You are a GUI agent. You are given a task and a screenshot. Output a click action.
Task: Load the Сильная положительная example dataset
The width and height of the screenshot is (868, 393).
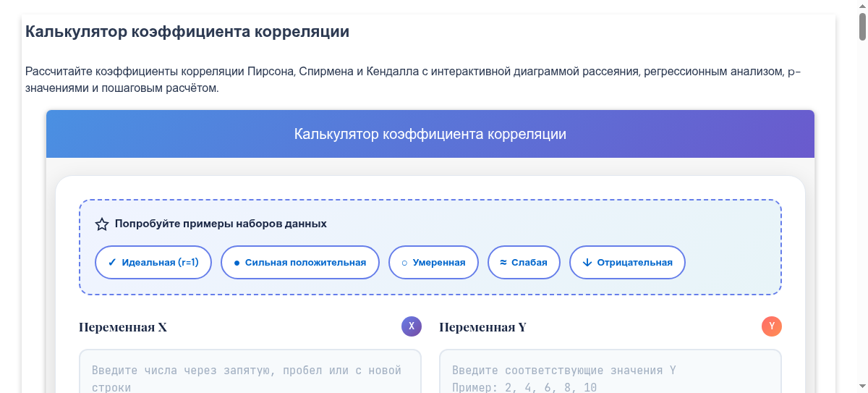tap(299, 262)
